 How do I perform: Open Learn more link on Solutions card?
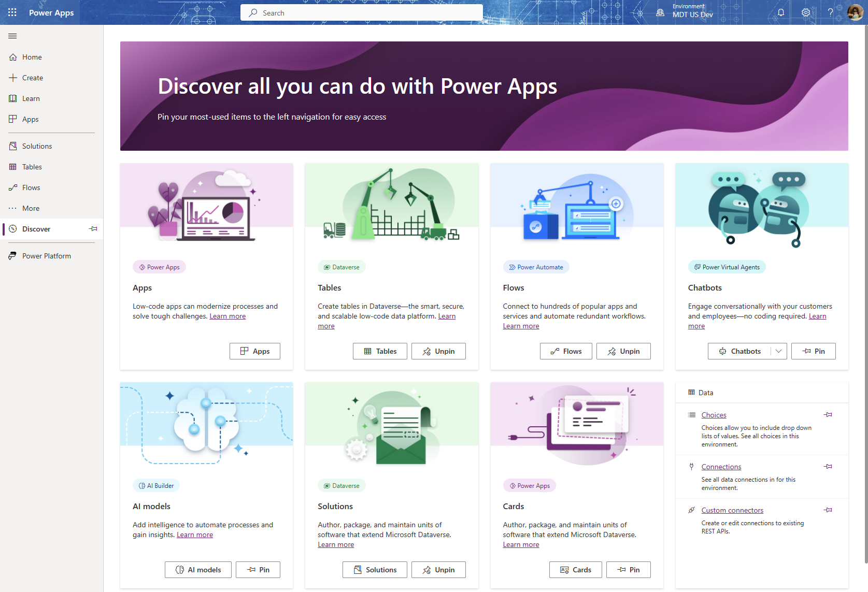(336, 545)
